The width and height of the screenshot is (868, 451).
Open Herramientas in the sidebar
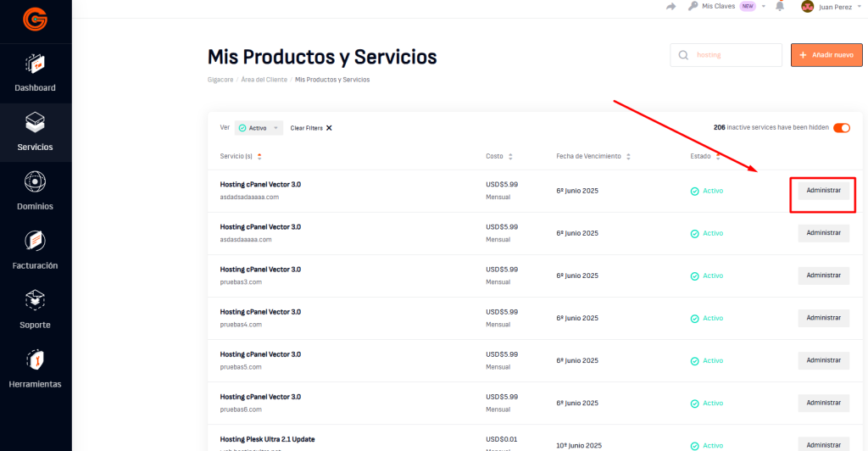tap(35, 360)
